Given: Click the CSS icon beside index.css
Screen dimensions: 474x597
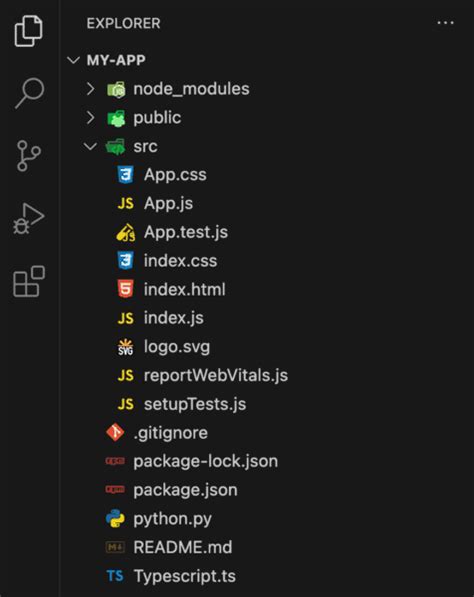Looking at the screenshot, I should [125, 261].
